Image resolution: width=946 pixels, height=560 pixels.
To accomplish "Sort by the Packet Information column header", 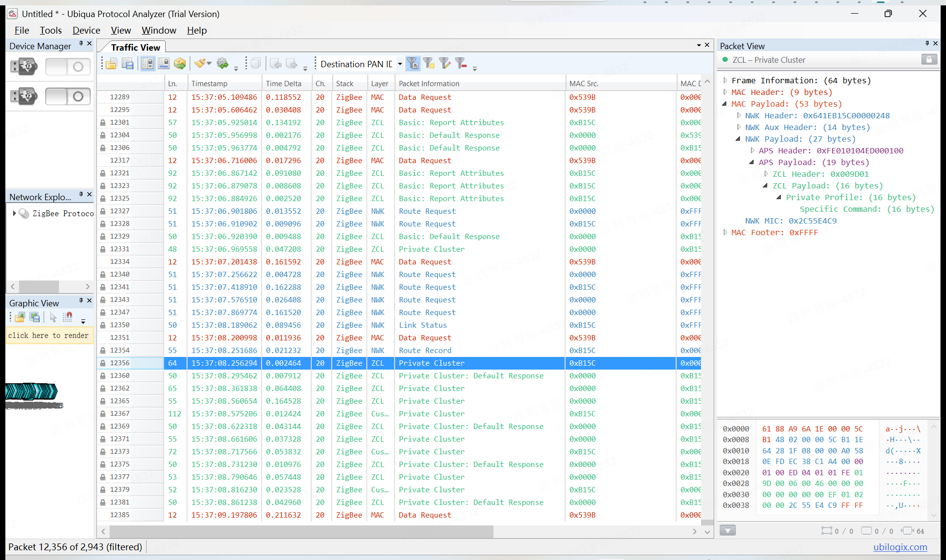I will [480, 83].
